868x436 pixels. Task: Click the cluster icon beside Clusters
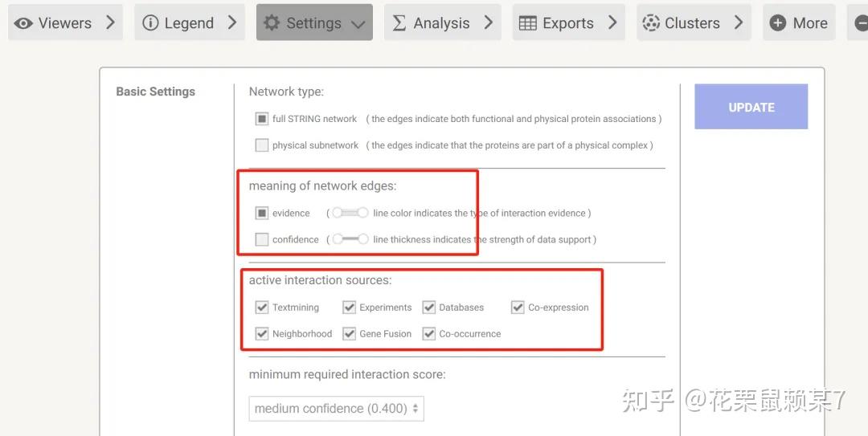(651, 22)
